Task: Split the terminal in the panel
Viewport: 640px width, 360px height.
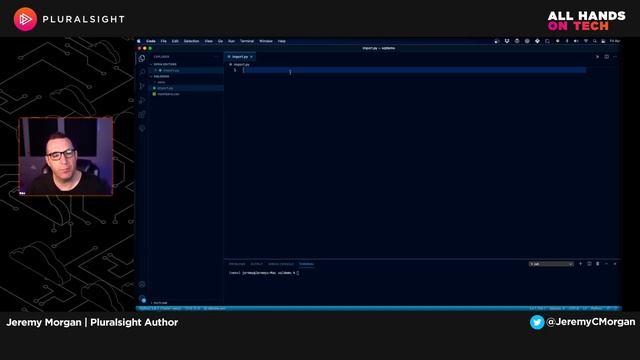Action: click(589, 264)
